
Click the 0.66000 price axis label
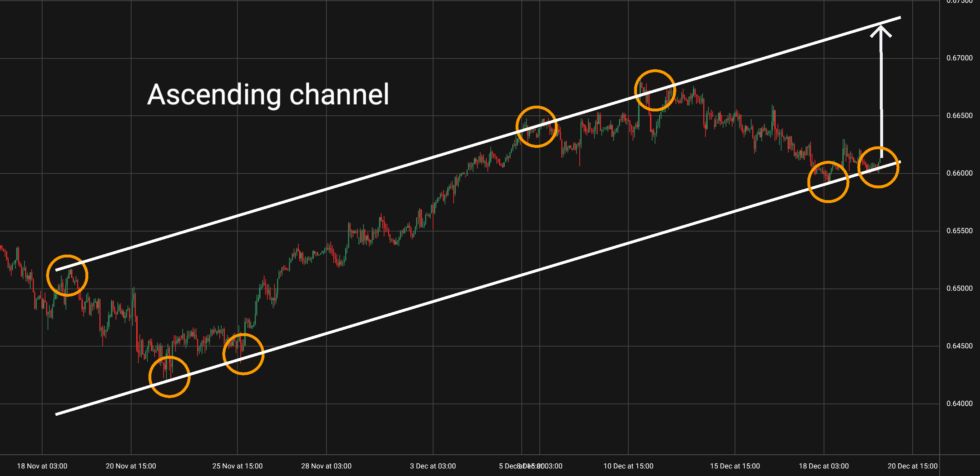tap(959, 173)
